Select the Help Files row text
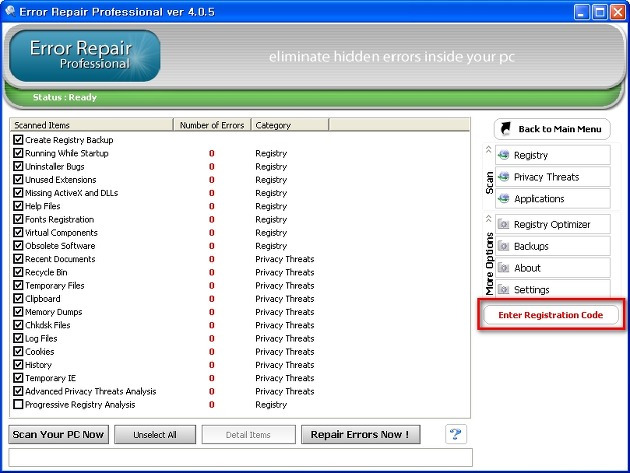630x473 pixels. [x=43, y=206]
